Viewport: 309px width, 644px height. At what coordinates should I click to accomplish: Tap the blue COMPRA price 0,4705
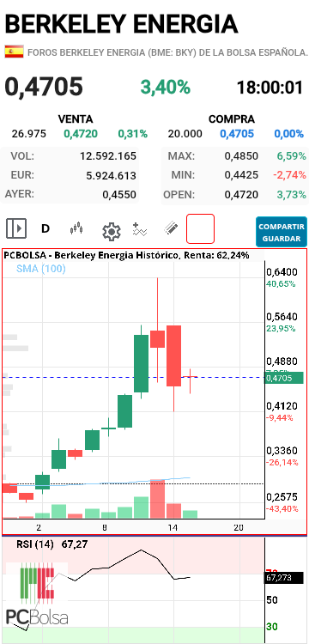point(237,133)
